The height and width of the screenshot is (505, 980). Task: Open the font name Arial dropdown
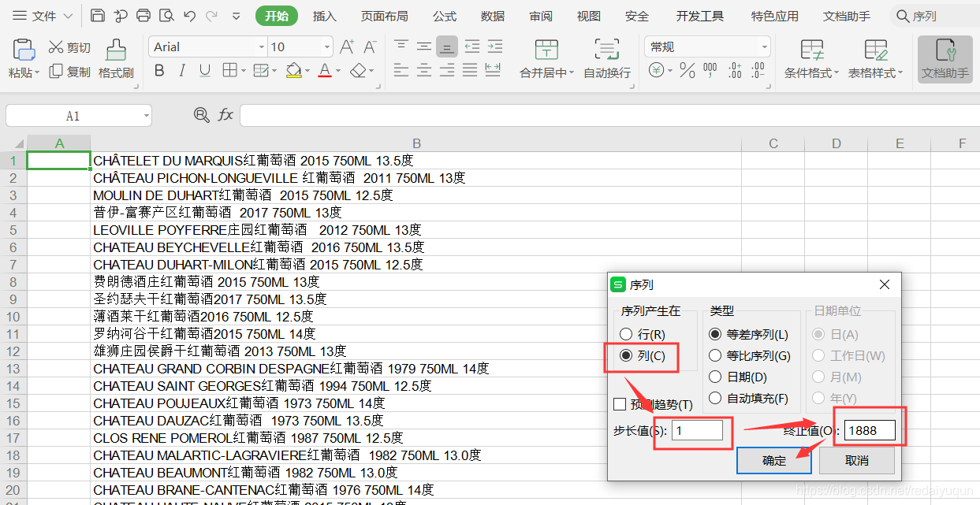pos(262,47)
